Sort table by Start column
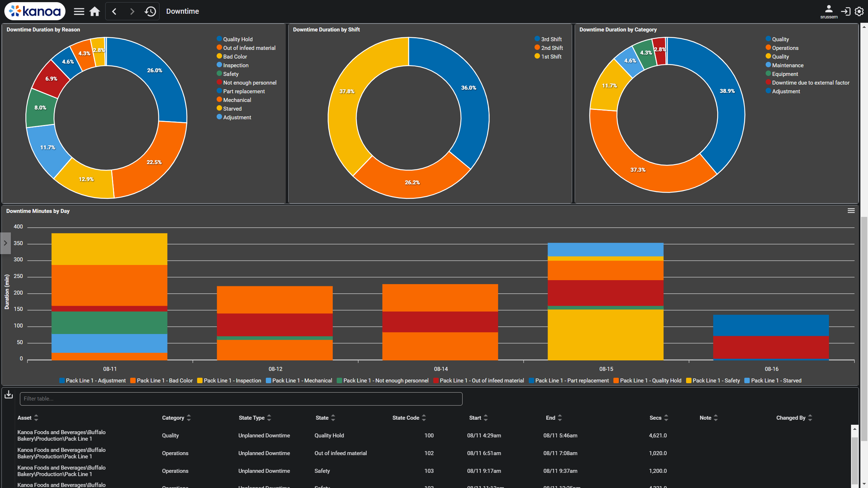The height and width of the screenshot is (488, 868). pos(478,418)
